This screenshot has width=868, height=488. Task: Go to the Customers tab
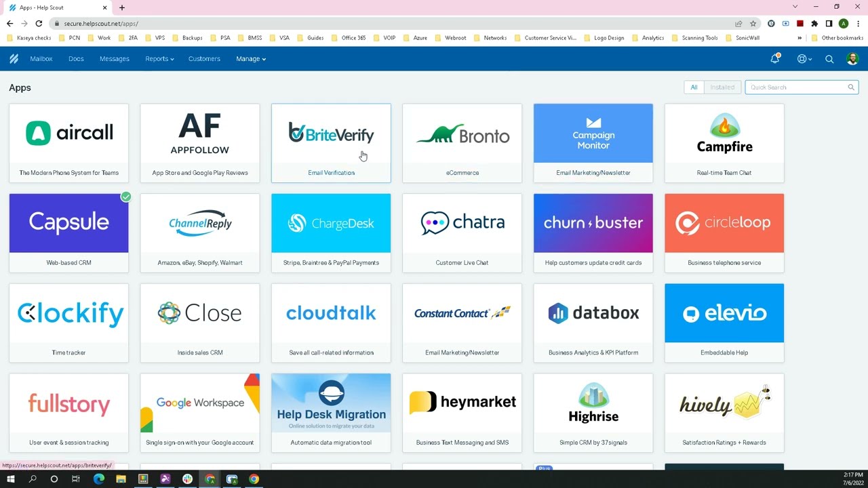(x=204, y=59)
